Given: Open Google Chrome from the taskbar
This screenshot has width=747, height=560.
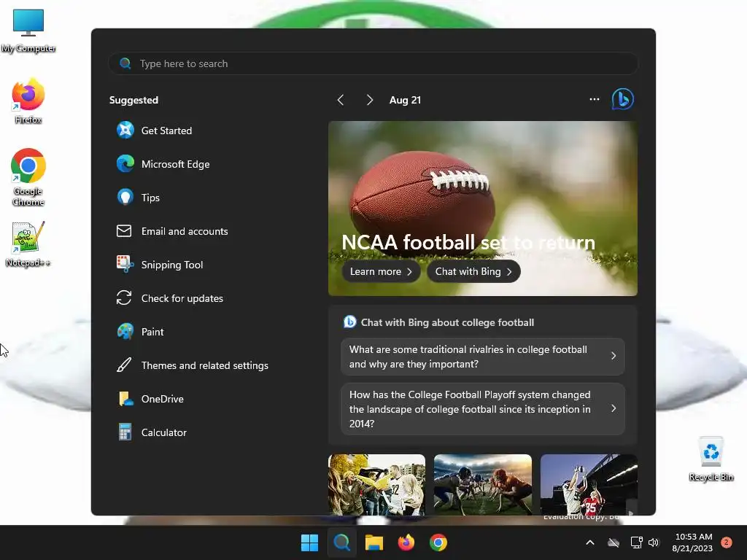Looking at the screenshot, I should (x=438, y=542).
